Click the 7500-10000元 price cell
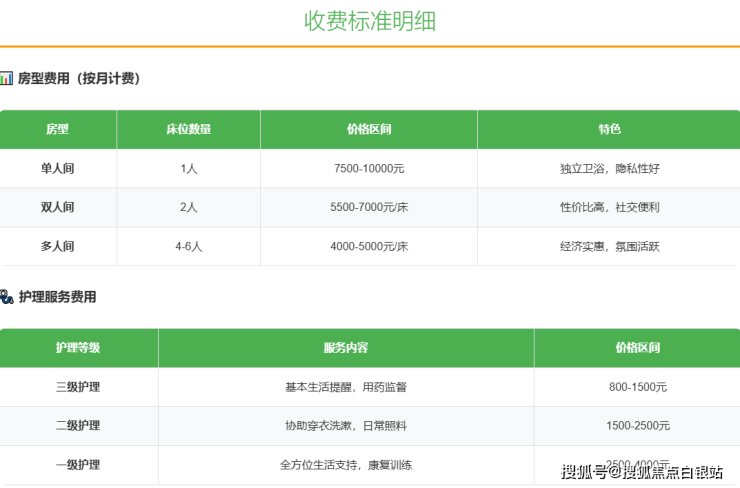The height and width of the screenshot is (488, 740). (369, 168)
